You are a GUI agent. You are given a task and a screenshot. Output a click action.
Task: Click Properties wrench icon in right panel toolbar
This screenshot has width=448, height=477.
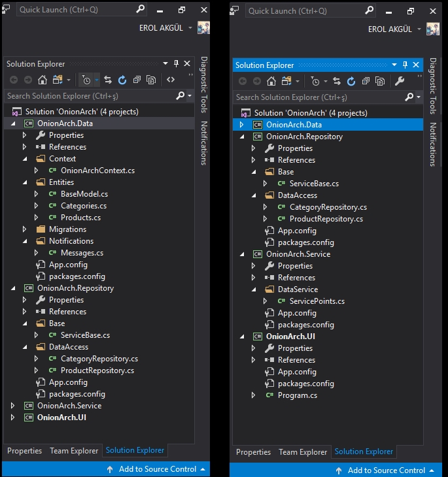(x=400, y=82)
